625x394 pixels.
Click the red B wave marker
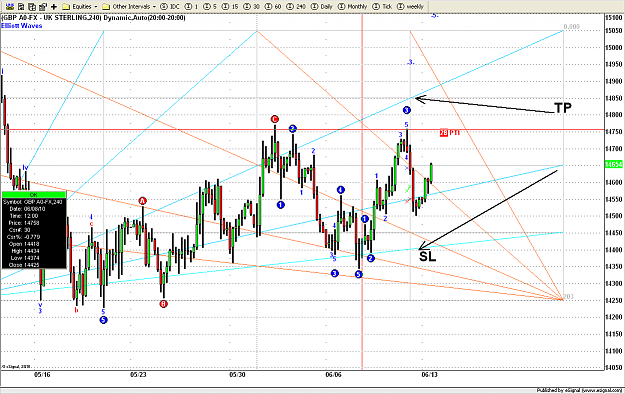click(163, 304)
